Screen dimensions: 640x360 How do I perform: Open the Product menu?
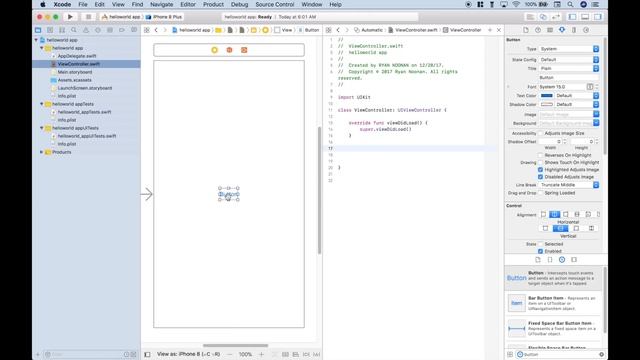click(213, 4)
